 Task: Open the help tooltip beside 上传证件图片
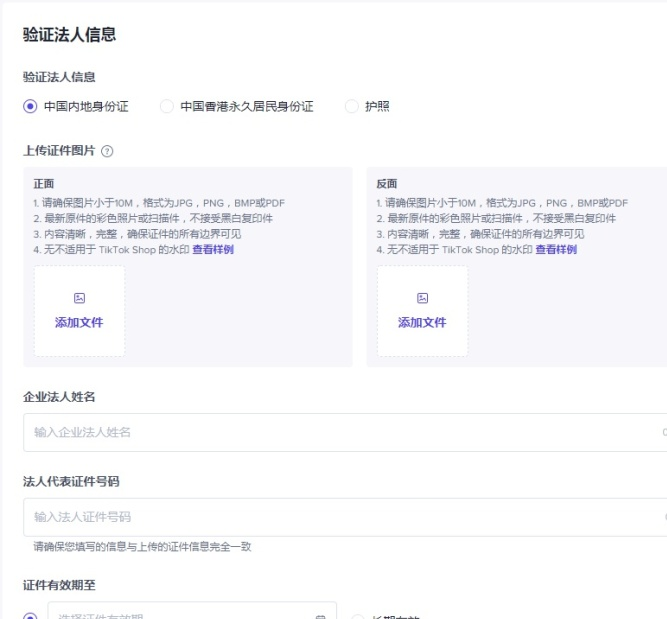pos(107,151)
